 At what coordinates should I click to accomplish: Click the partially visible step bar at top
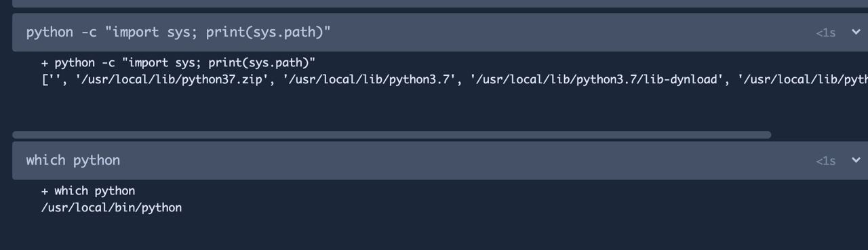point(440,3)
